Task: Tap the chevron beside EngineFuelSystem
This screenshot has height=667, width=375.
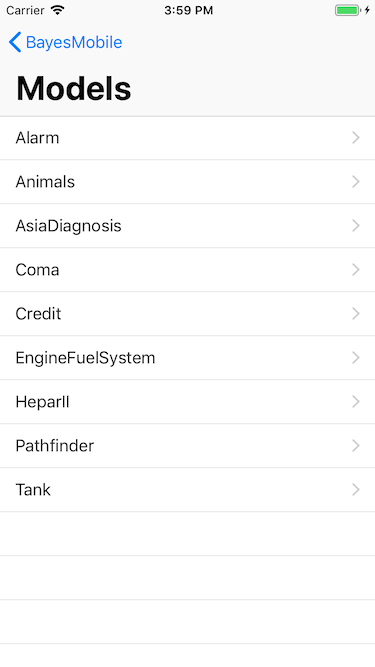Action: (356, 358)
